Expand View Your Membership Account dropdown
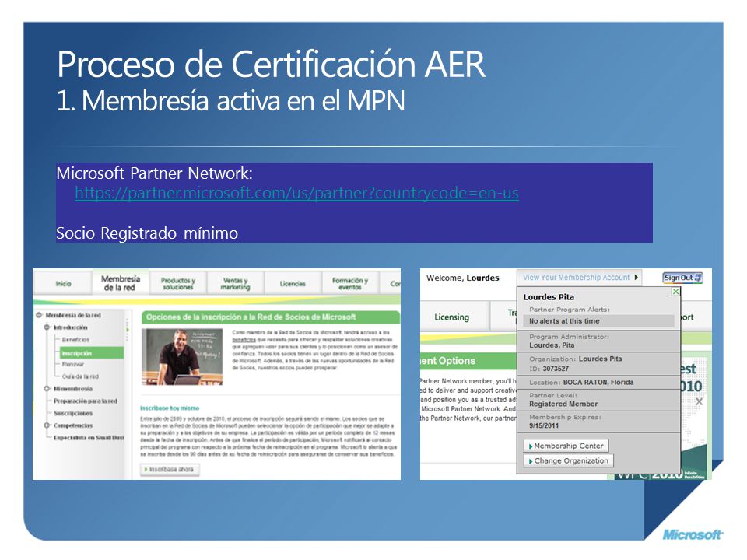This screenshot has height=560, width=747. tap(579, 277)
